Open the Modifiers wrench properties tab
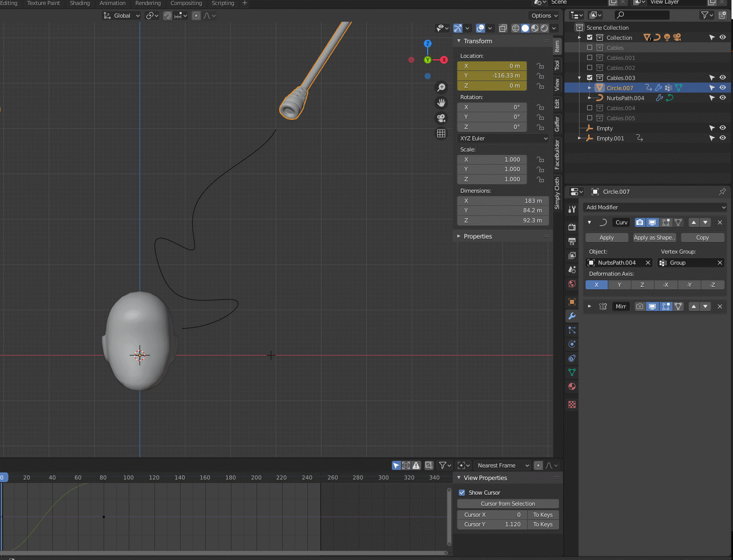The width and height of the screenshot is (733, 560). [572, 316]
